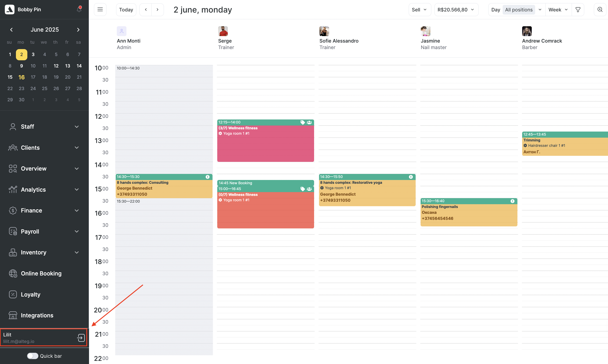
Task: Toggle the Quick bar switch
Action: tap(33, 356)
